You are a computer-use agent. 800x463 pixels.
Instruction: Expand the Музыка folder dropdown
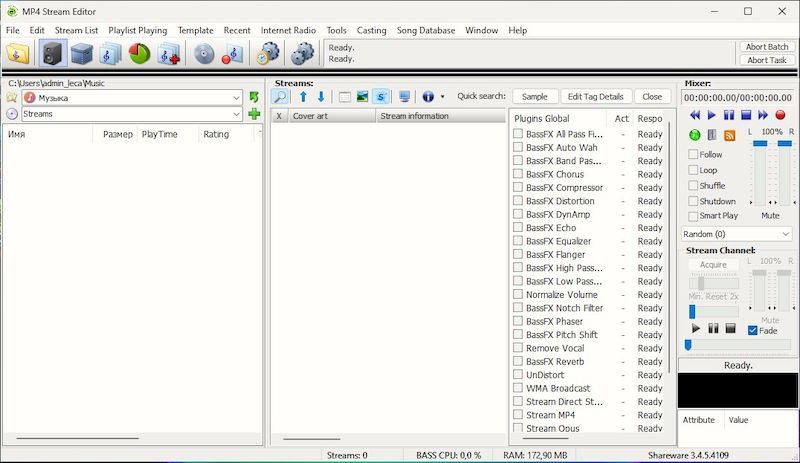(236, 98)
